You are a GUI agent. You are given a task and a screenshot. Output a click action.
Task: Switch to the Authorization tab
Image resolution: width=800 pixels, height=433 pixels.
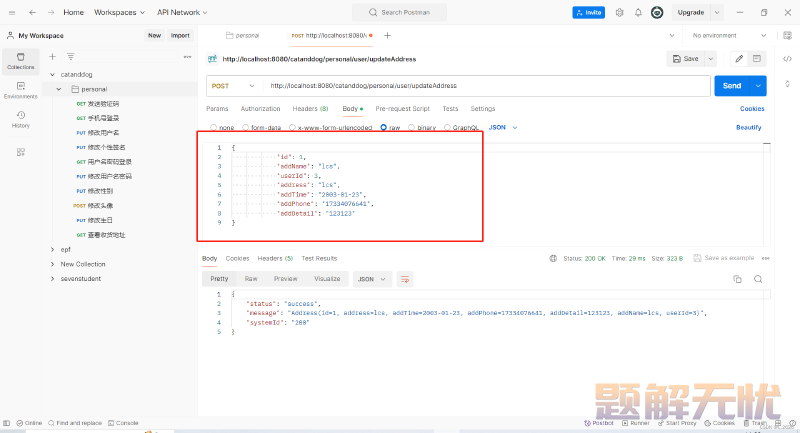tap(260, 109)
